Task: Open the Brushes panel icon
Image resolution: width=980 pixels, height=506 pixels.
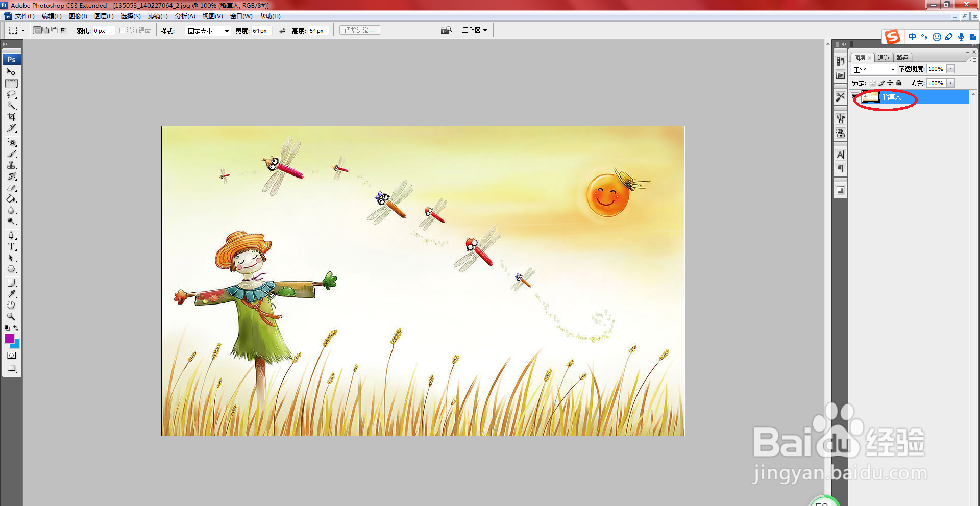Action: click(840, 119)
